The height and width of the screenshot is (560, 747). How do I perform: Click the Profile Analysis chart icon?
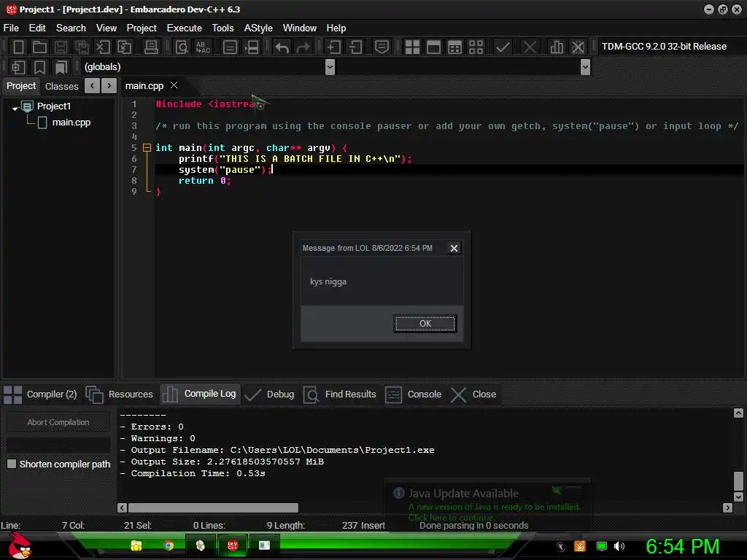(x=557, y=47)
